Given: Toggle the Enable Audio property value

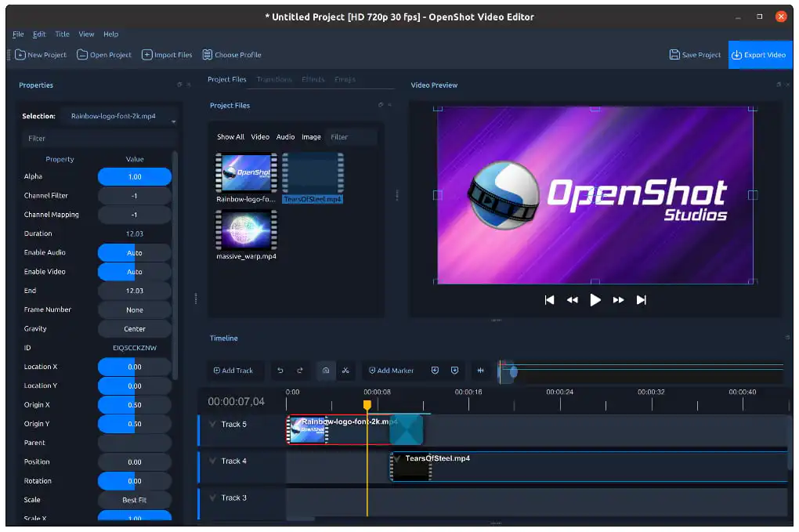Looking at the screenshot, I should coord(135,253).
